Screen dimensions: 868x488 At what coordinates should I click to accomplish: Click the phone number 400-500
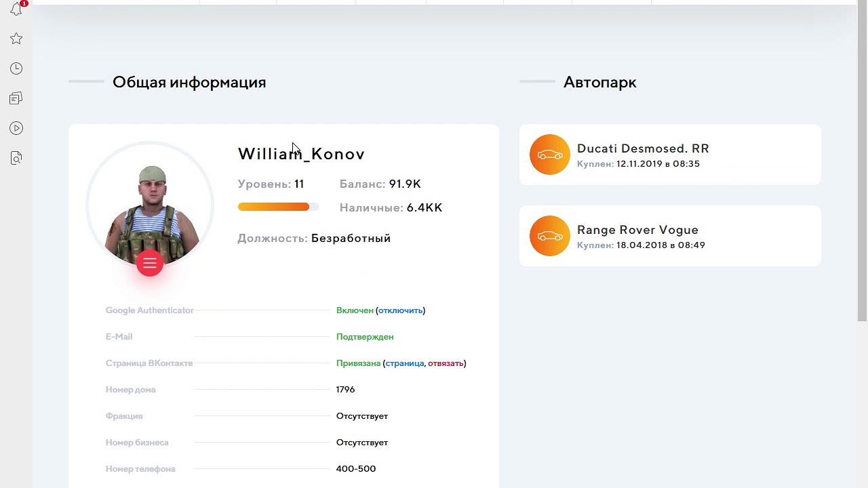(x=356, y=469)
